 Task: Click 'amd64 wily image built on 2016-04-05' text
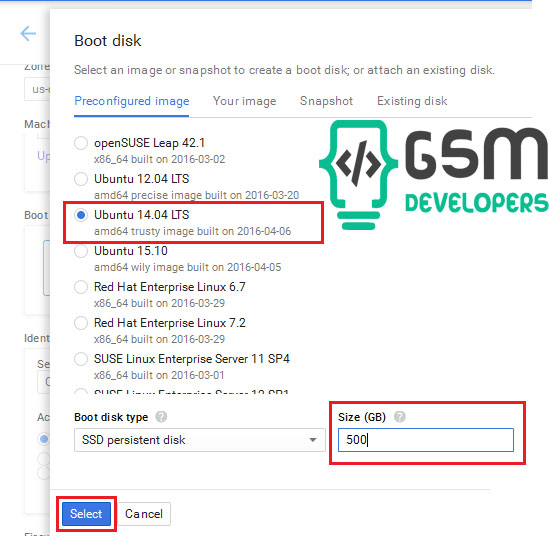pos(188,267)
